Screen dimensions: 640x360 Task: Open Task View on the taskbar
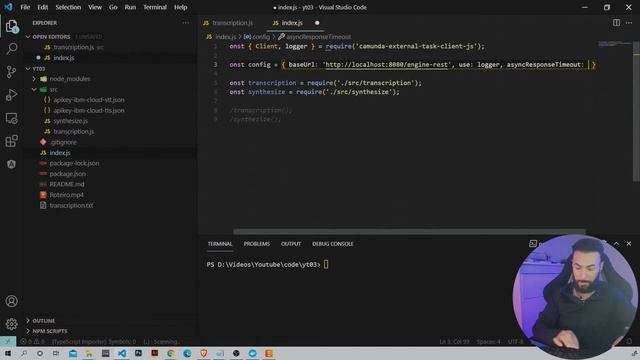tap(56, 353)
